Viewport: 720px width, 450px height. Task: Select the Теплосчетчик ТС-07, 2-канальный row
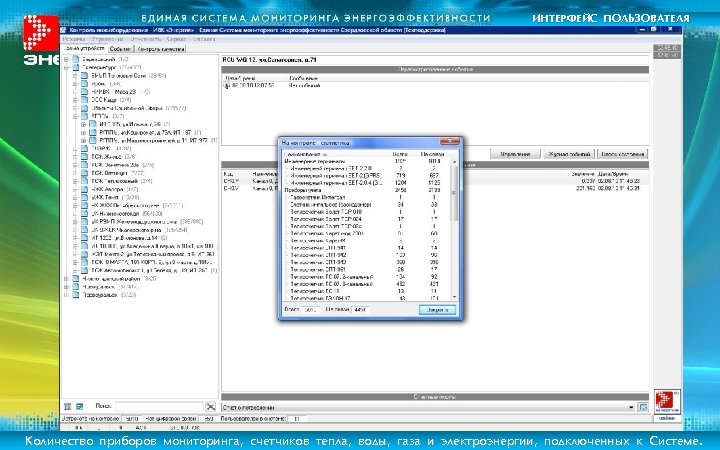[366, 277]
